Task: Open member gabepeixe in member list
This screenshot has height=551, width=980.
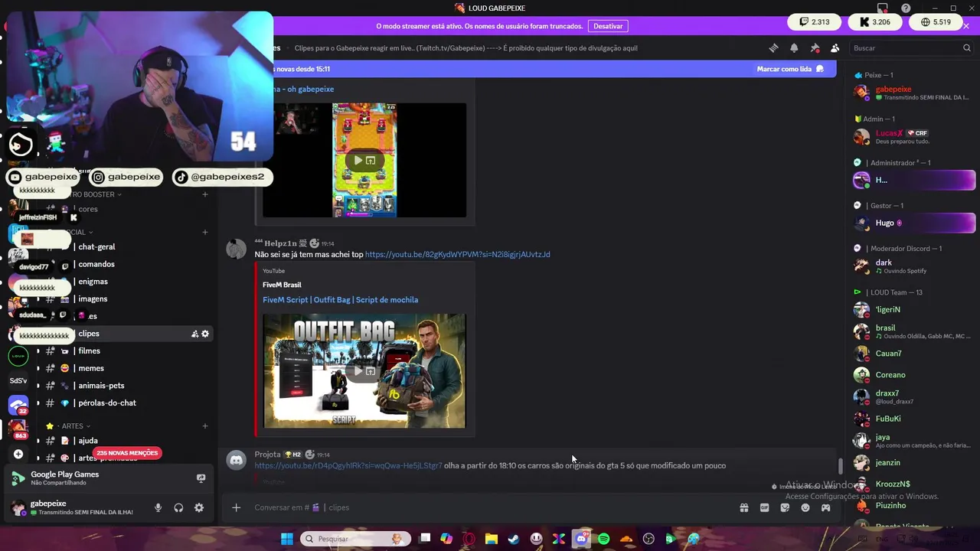Action: coord(914,93)
